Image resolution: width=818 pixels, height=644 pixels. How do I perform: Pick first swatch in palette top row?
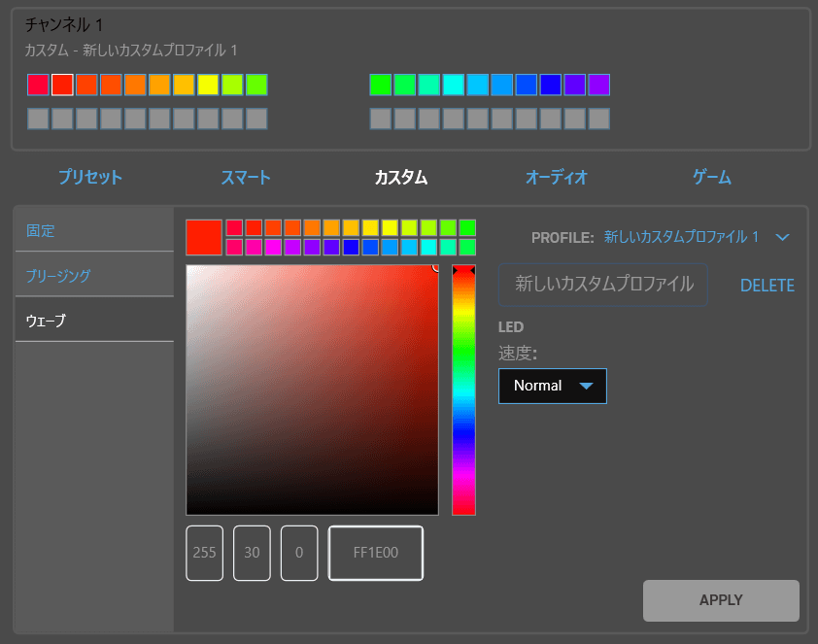point(234,228)
